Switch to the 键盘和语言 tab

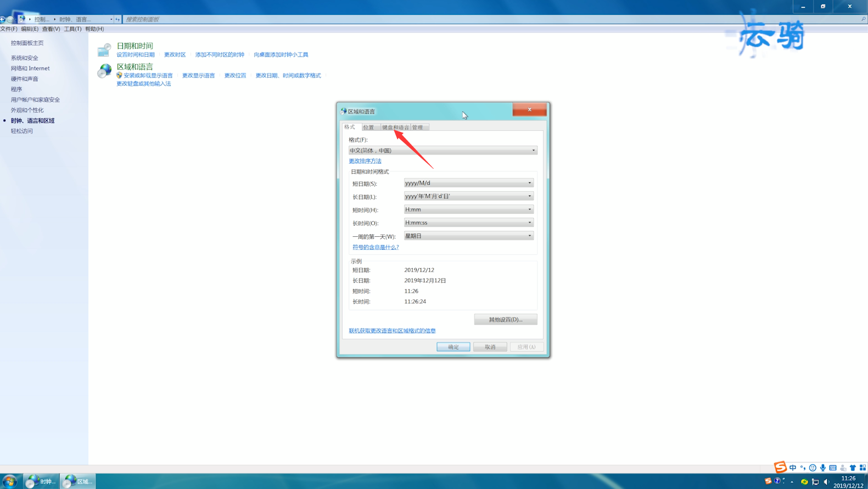pos(395,127)
